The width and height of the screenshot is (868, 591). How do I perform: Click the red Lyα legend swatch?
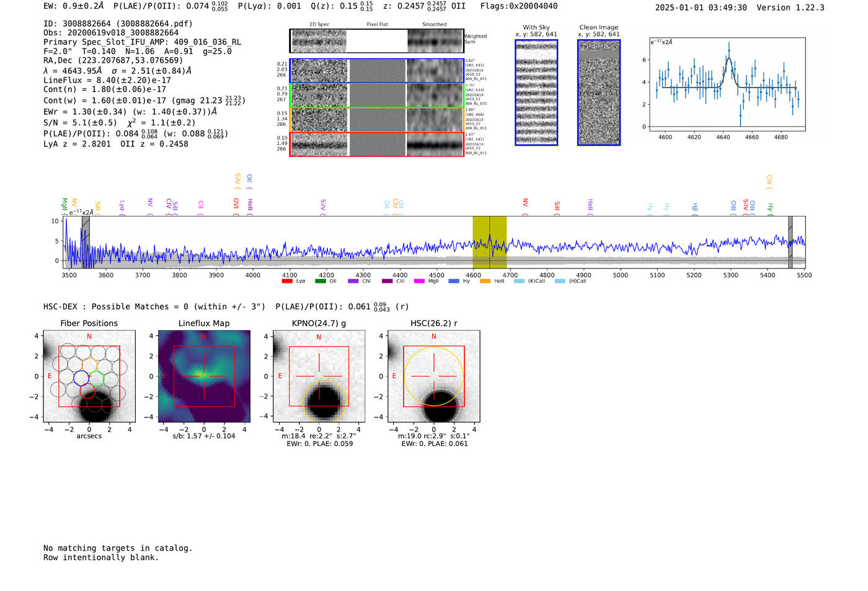click(x=286, y=282)
